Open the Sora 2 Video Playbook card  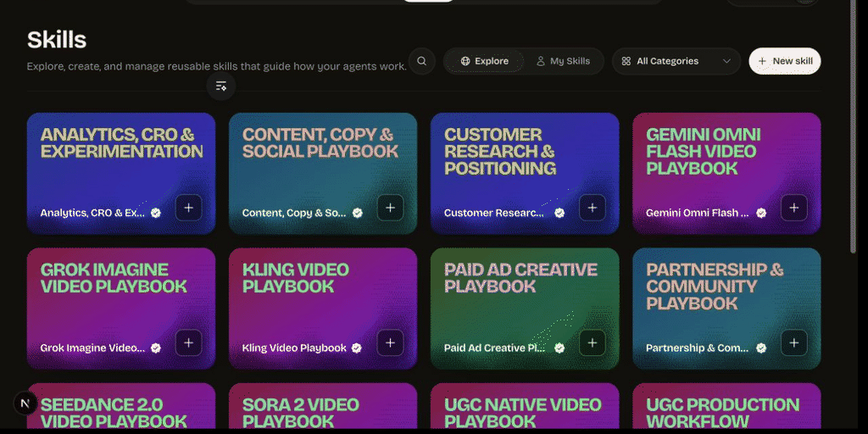[323, 407]
